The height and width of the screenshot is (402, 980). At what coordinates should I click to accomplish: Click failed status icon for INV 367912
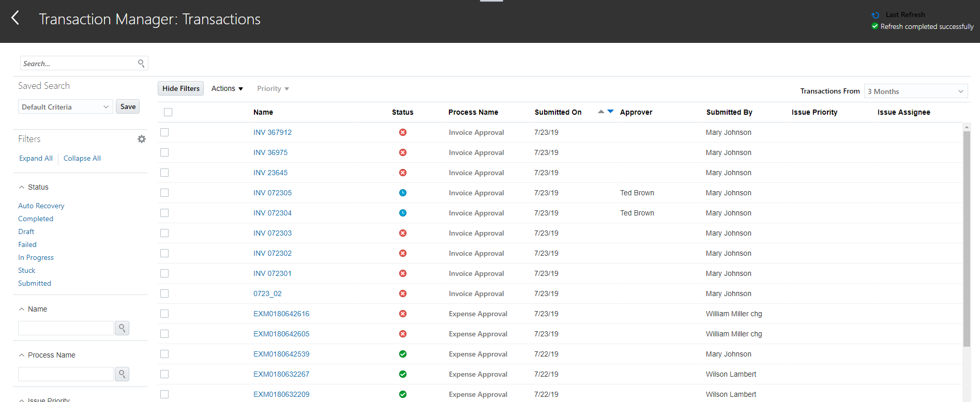[403, 132]
